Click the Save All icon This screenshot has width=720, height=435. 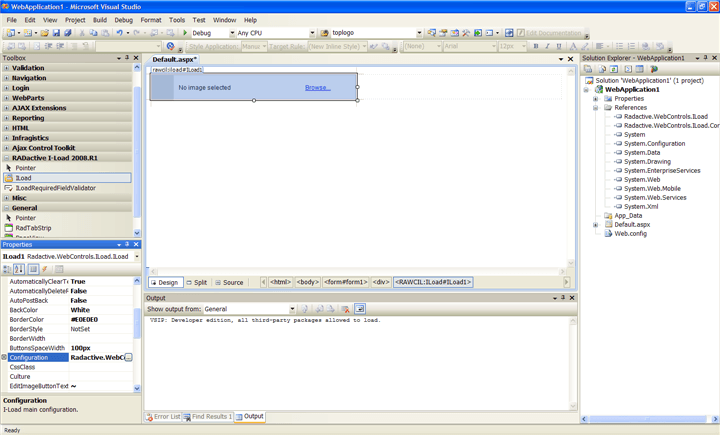pyautogui.click(x=68, y=33)
